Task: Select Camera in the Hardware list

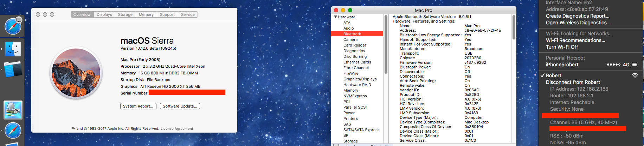Action: tap(350, 39)
